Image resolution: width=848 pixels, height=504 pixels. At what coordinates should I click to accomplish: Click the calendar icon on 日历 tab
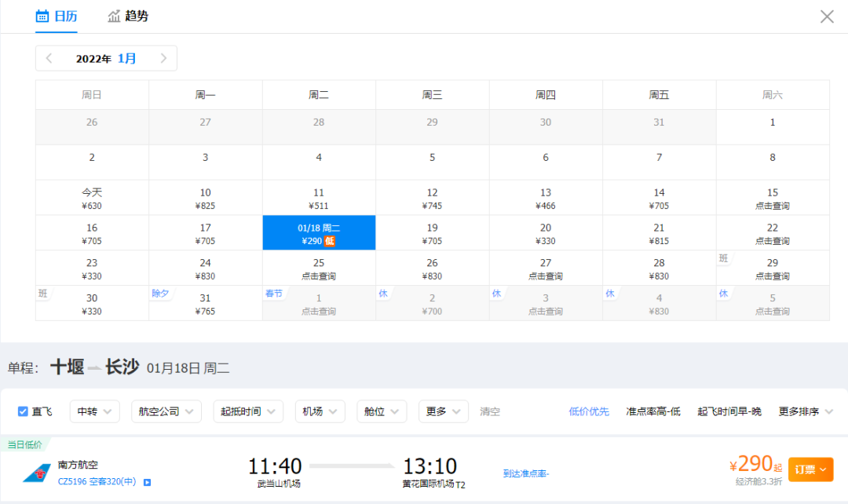[x=42, y=16]
